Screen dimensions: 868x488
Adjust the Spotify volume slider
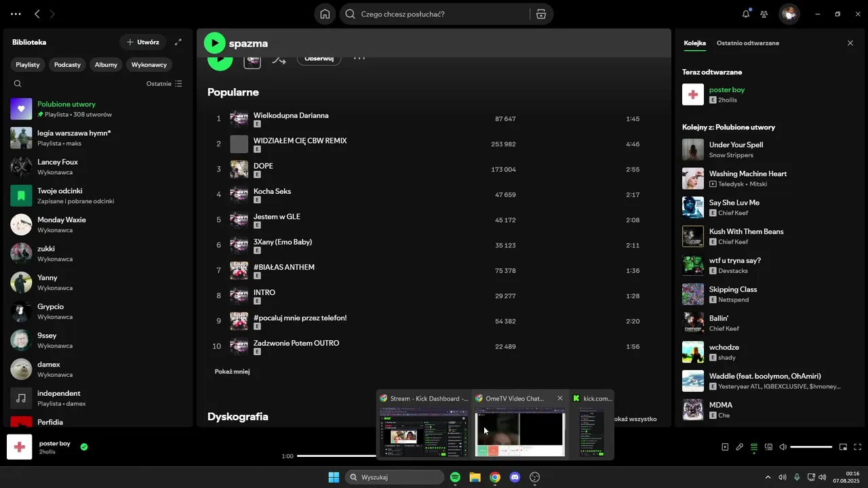tap(811, 447)
